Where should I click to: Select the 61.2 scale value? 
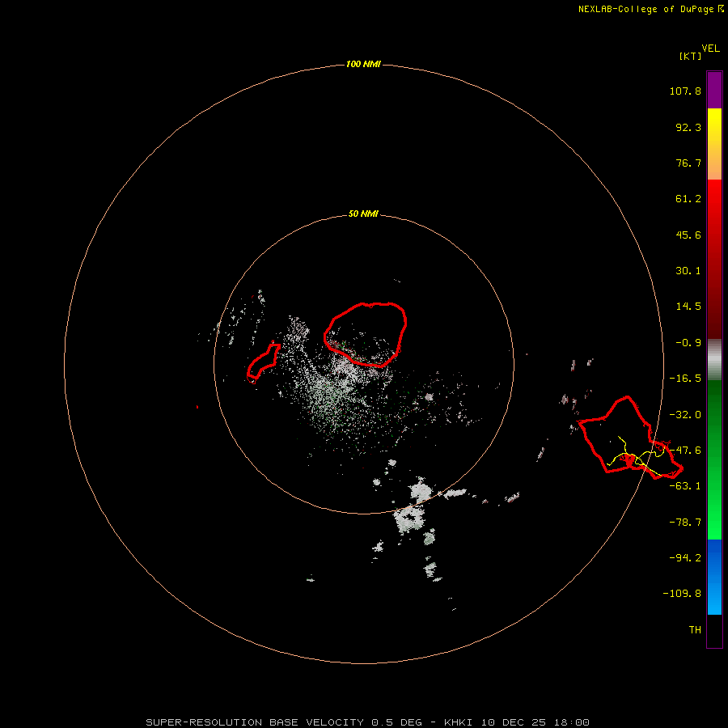[x=688, y=199]
